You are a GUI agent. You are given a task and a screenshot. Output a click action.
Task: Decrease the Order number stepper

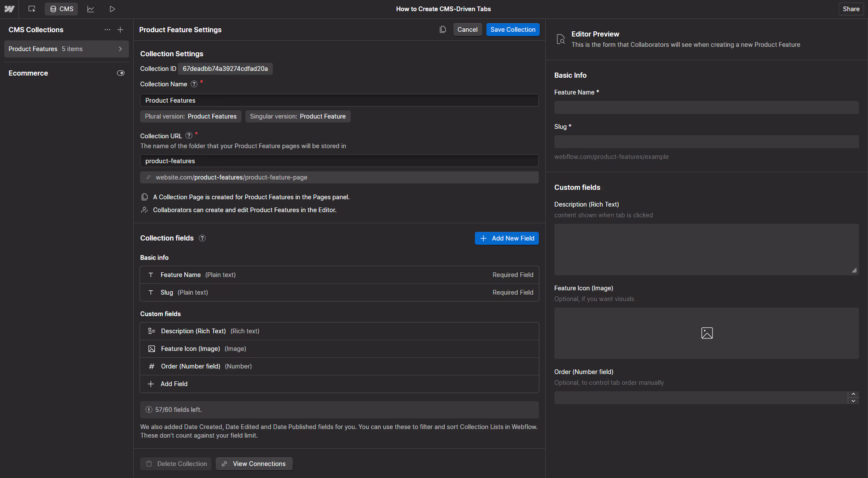pos(853,401)
